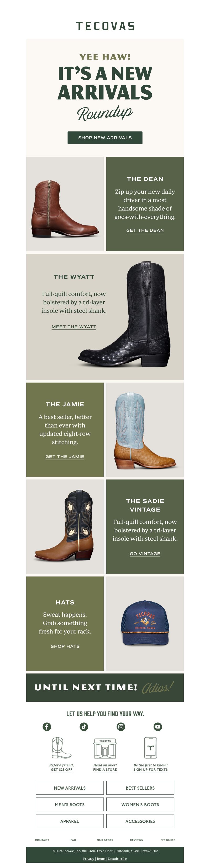The width and height of the screenshot is (210, 868).
Task: Follow the Shop Hats link
Action: [65, 646]
